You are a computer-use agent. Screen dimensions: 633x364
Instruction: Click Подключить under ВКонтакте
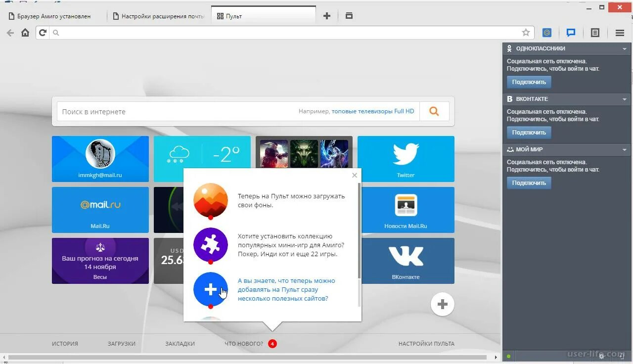tap(529, 133)
